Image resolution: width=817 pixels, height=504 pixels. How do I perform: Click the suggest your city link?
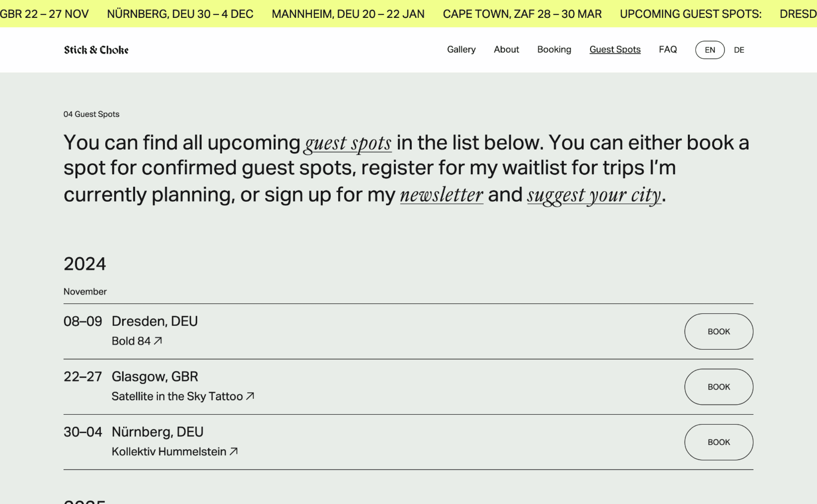point(594,196)
